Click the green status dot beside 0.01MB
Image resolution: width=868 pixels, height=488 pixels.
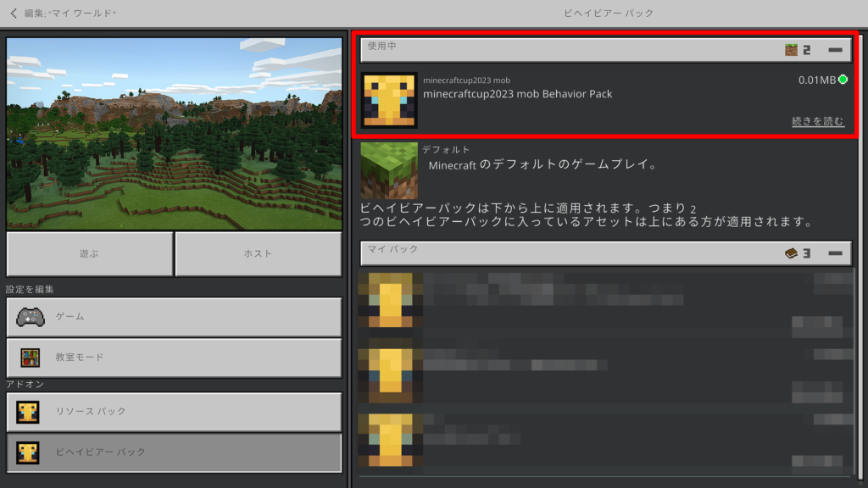click(x=843, y=80)
